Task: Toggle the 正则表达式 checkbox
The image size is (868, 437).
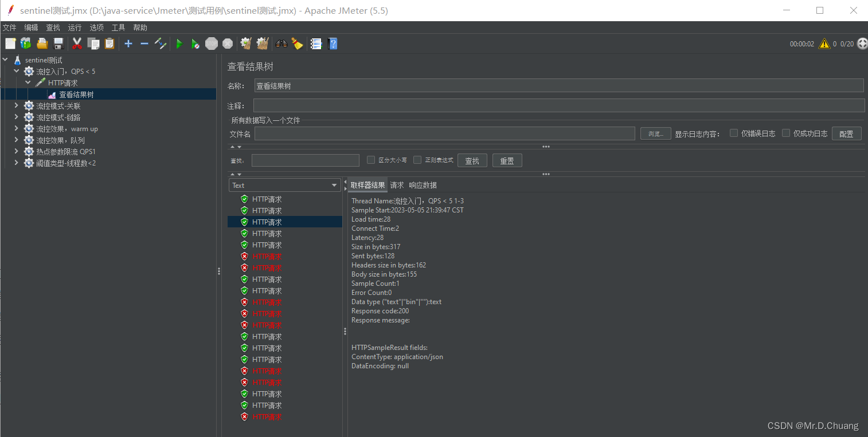Action: (x=417, y=160)
